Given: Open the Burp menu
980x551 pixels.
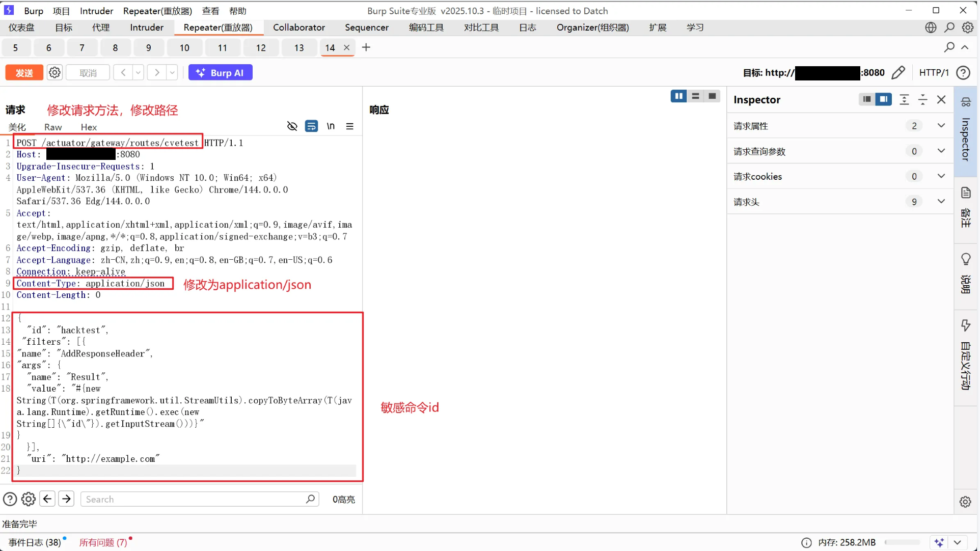Looking at the screenshot, I should pos(34,11).
